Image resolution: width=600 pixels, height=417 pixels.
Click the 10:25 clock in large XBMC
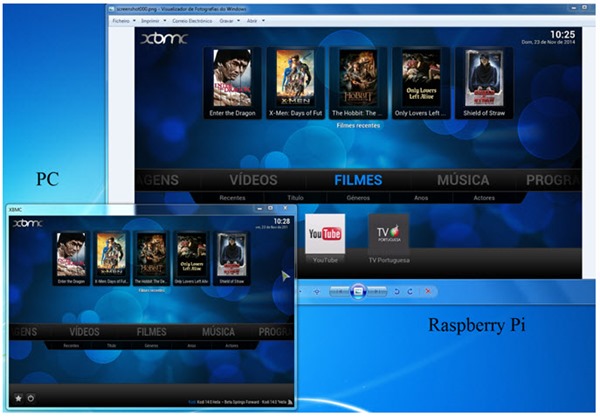click(562, 34)
